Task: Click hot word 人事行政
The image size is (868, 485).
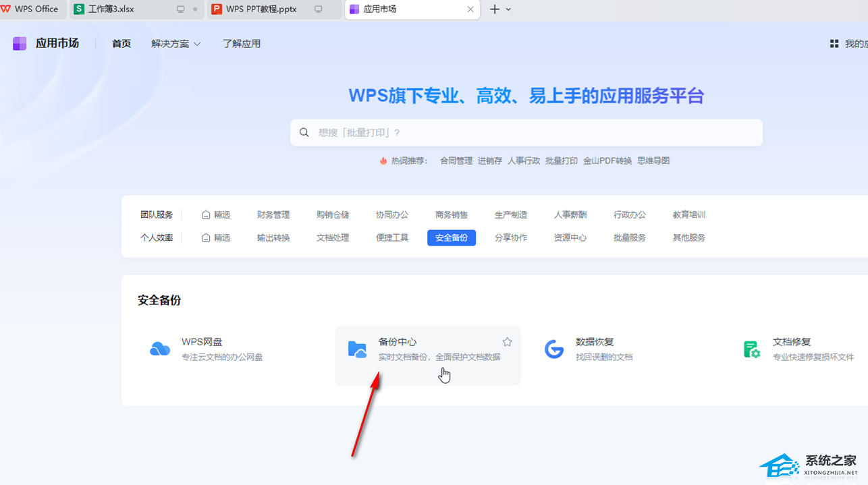Action: tap(524, 161)
